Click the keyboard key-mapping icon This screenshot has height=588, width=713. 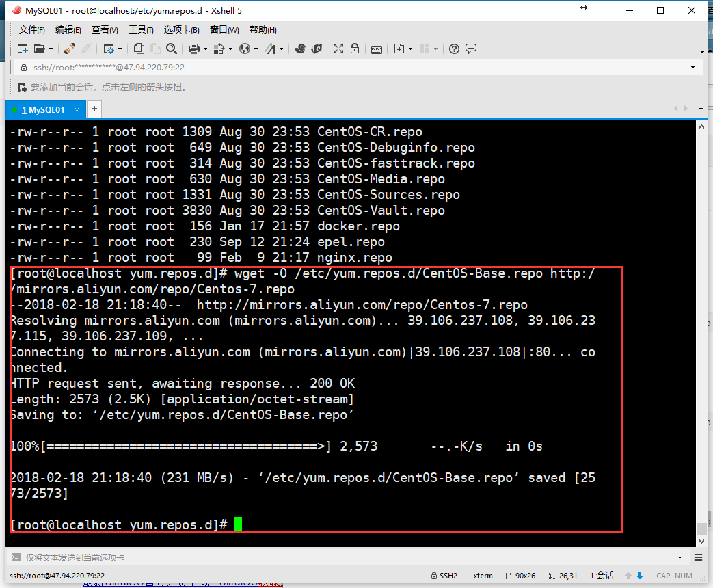(x=377, y=49)
